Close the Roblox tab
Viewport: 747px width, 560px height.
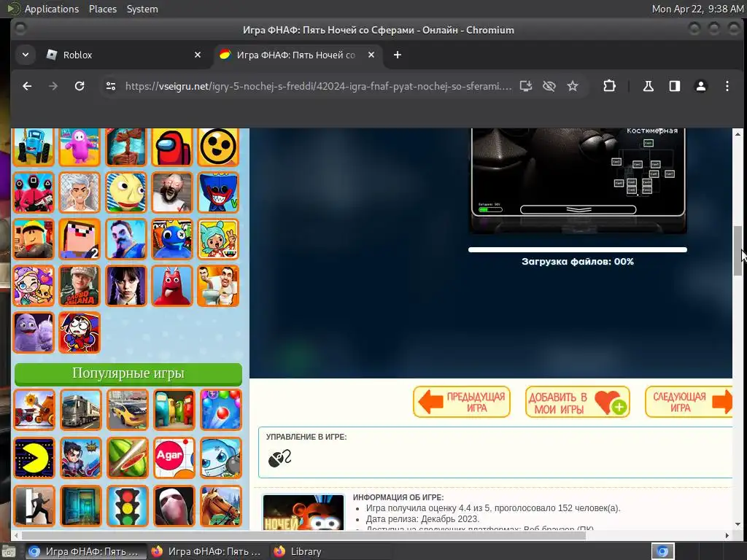pos(197,55)
